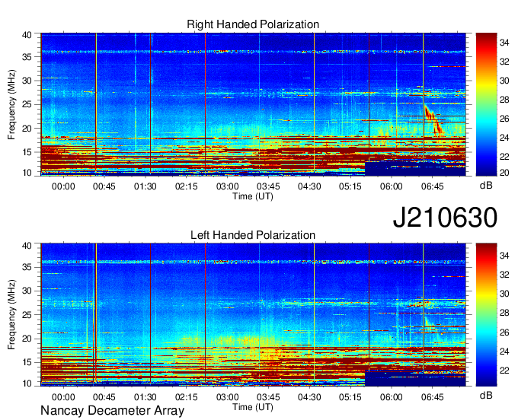Click the 02:15 time tick under Left Handed plot
Image resolution: width=518 pixels, height=420 pixels.
click(187, 397)
